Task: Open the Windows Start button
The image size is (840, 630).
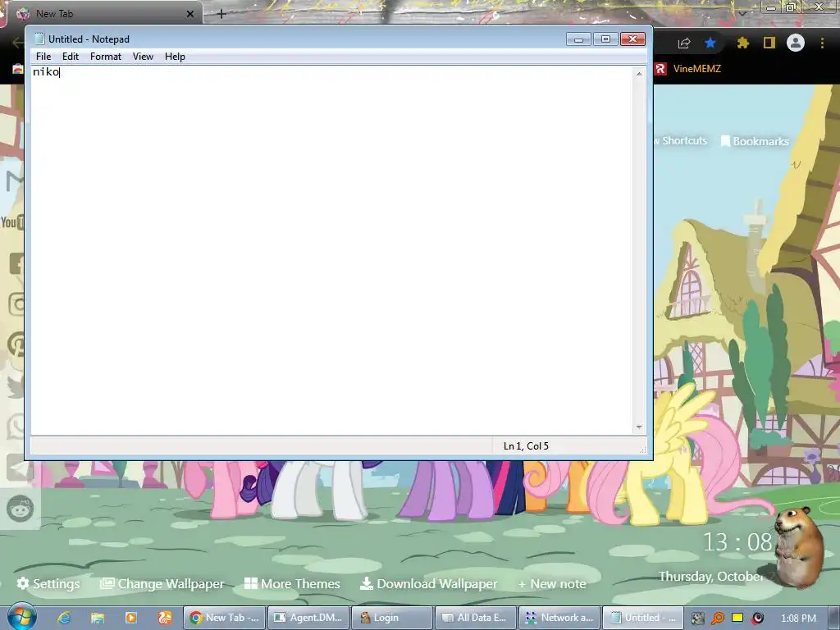Action: tap(21, 617)
